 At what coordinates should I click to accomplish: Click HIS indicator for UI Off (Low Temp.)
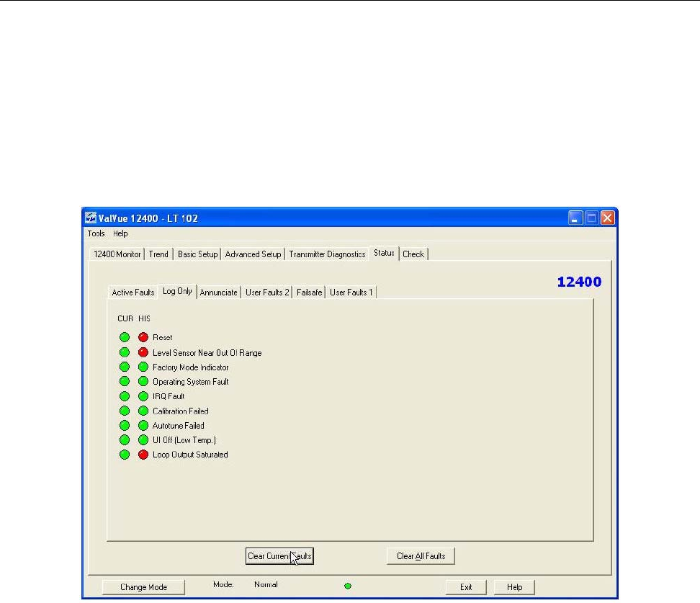(x=143, y=440)
